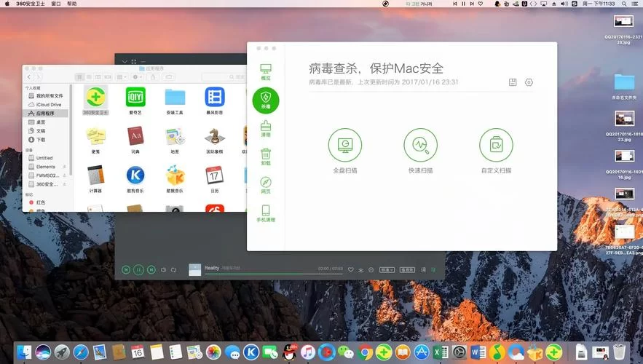Select 我的所有文件 in Finder sidebar

coord(46,95)
